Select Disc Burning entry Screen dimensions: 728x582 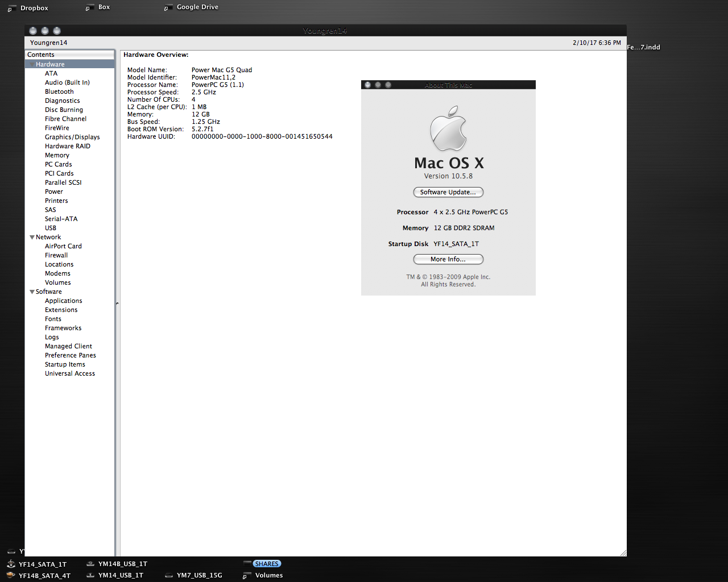click(x=64, y=110)
